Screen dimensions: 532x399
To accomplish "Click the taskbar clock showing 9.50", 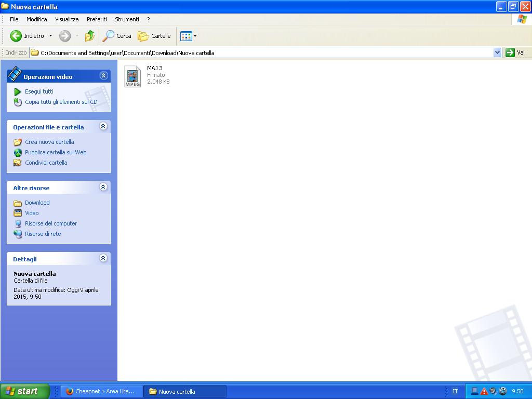I will (518, 391).
